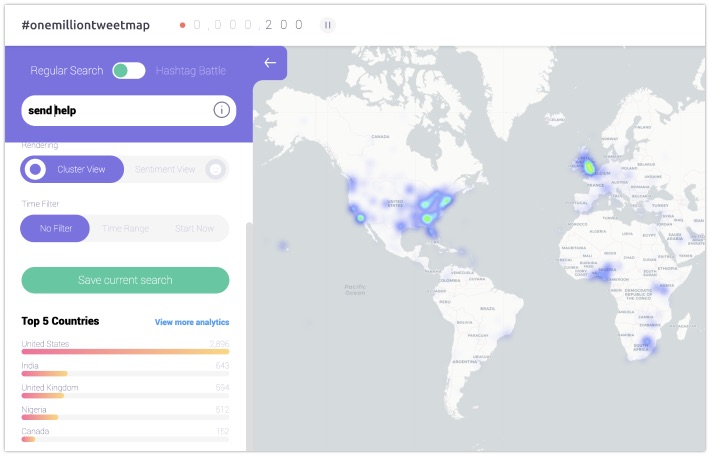Click into the 'send help' search field

[129, 110]
